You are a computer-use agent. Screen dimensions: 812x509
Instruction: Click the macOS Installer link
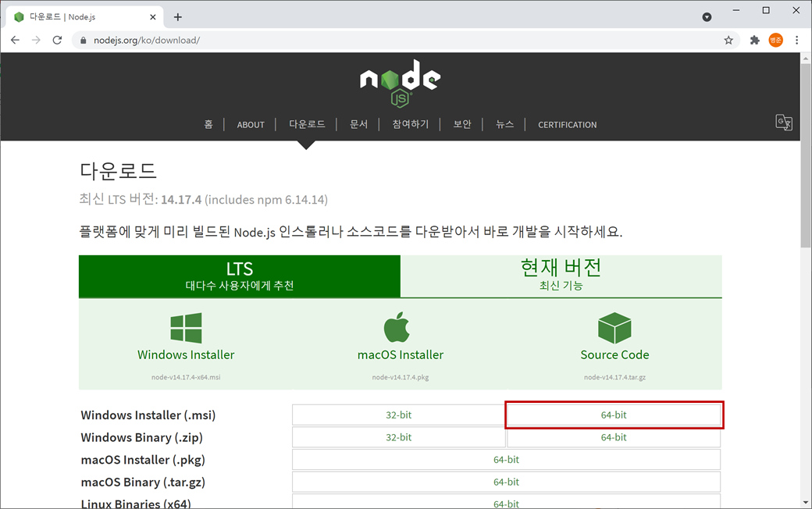coord(401,354)
